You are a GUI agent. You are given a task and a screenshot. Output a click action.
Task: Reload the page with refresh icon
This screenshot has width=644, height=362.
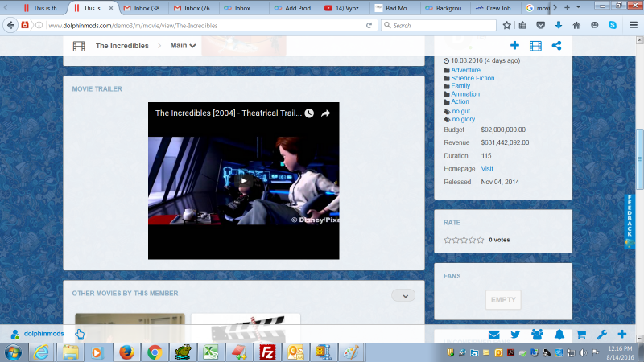(x=369, y=26)
